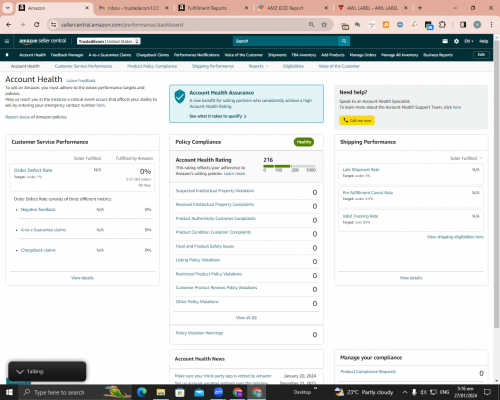Show hidden system tray icons
500x400 pixels.
pos(405,392)
